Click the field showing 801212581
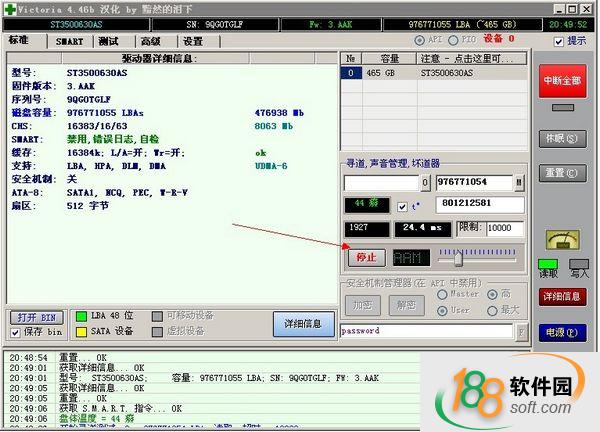This screenshot has width=600, height=432. 480,205
